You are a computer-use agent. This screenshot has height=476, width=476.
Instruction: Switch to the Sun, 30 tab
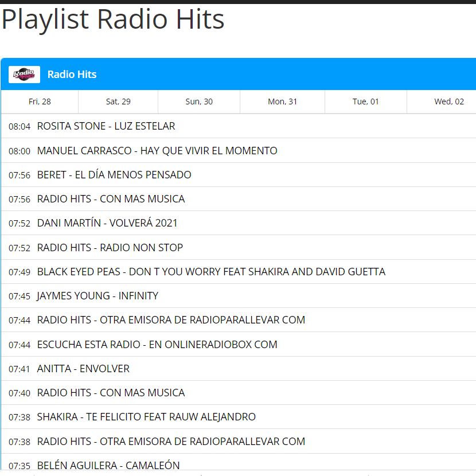click(x=199, y=102)
